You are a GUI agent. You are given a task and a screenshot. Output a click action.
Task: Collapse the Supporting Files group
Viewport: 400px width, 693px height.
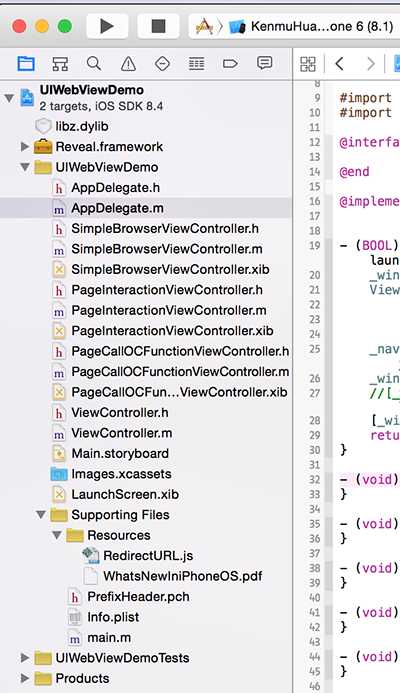[x=41, y=514]
